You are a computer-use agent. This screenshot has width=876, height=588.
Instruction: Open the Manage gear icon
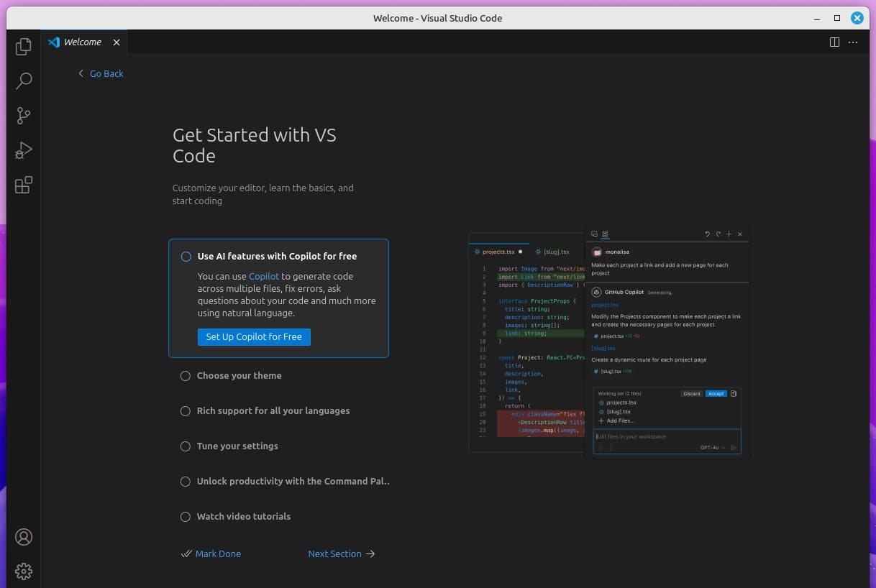[x=24, y=571]
